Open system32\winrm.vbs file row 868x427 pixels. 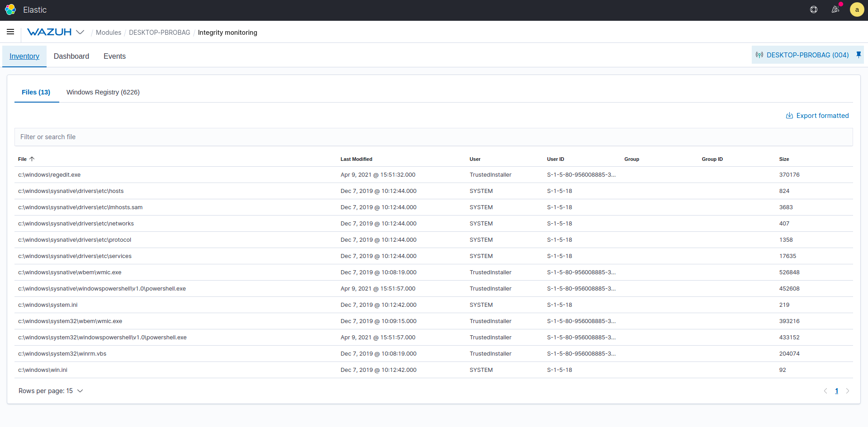[x=434, y=354]
